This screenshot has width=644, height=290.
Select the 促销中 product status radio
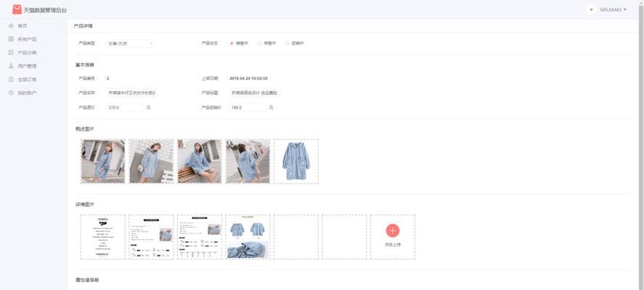tap(287, 43)
